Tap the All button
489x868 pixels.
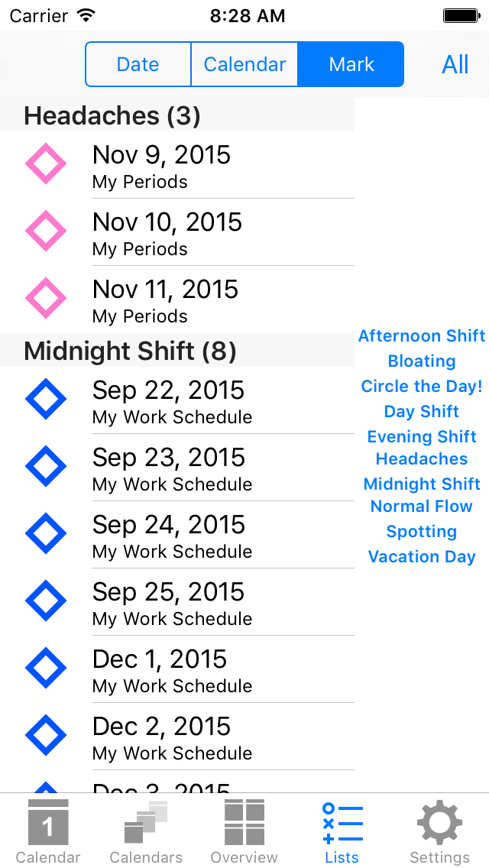(455, 64)
